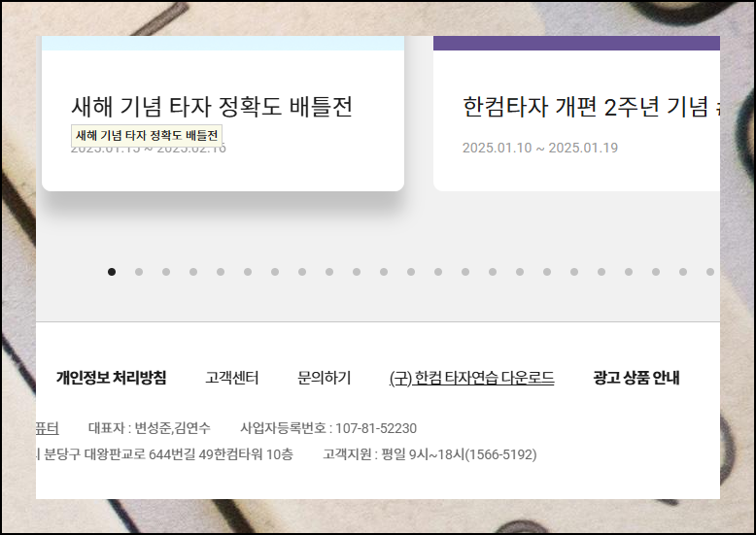Go to the fifth carousel pagination dot
Screen dimensions: 756x535
point(221,272)
